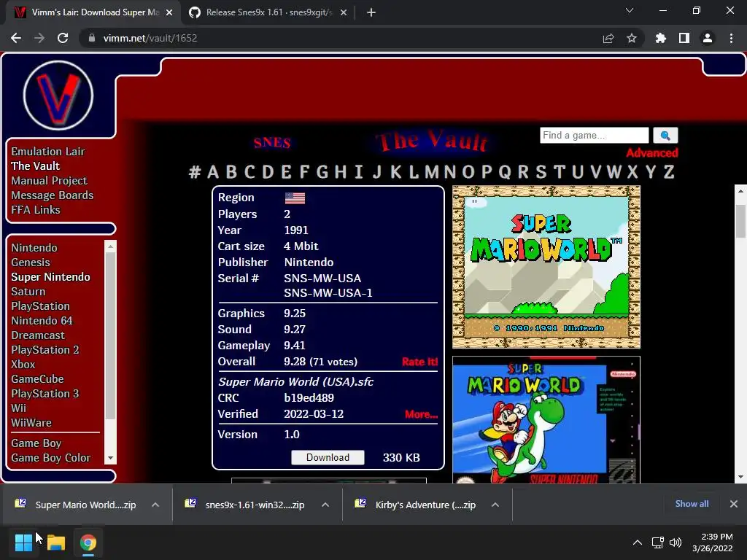Screen dimensions: 747x560
Task: Select Nintendo 64 in systems list
Action: (x=42, y=321)
